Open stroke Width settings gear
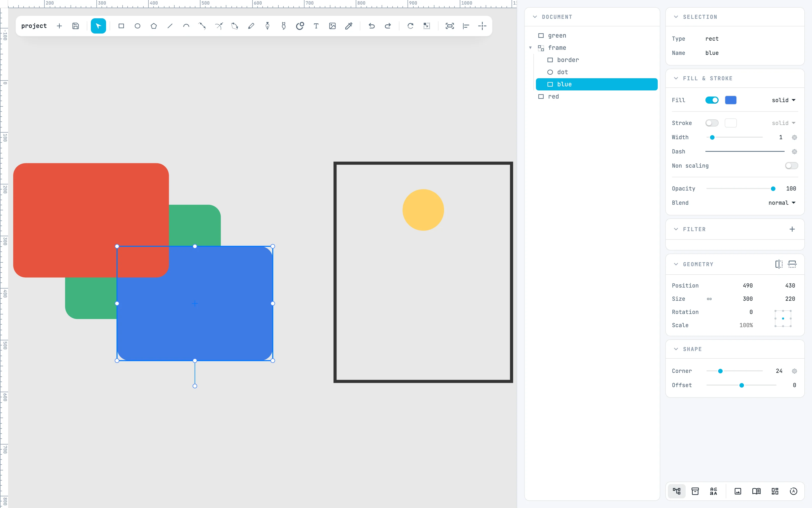The image size is (812, 508). pyautogui.click(x=794, y=137)
